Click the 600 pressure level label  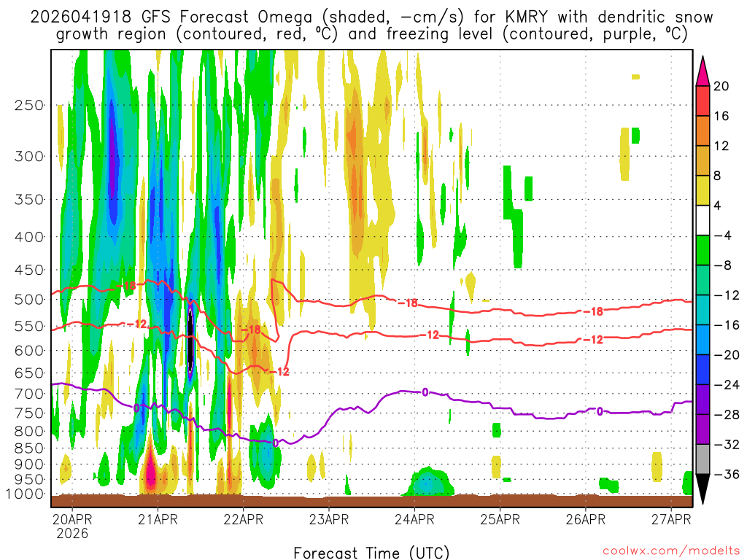29,351
